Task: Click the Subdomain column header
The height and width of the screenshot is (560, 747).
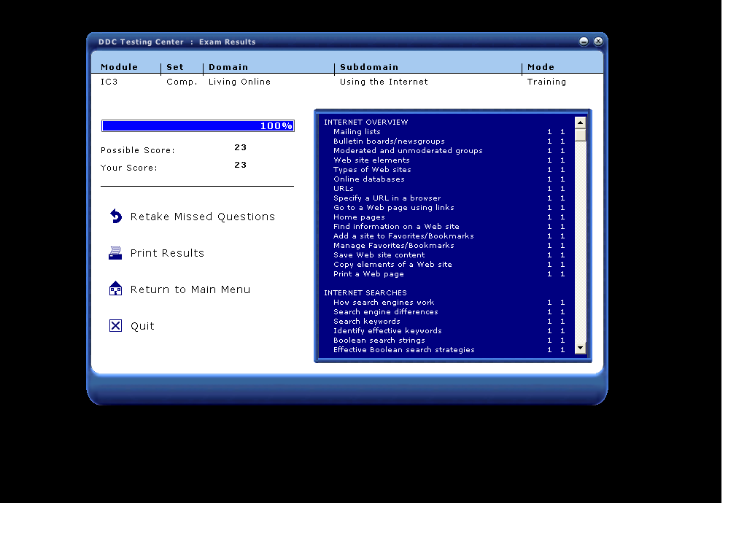Action: pyautogui.click(x=369, y=67)
